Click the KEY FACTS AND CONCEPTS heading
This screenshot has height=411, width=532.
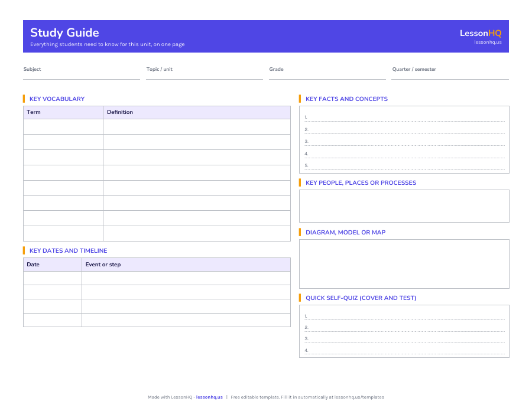(346, 99)
